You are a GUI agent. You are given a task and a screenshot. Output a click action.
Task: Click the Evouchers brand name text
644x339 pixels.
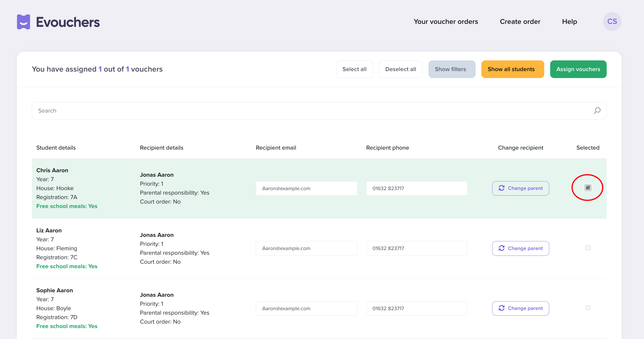click(x=68, y=22)
